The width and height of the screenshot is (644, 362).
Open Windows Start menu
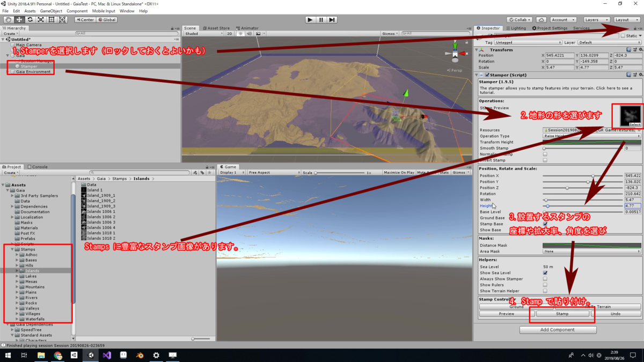(x=8, y=355)
